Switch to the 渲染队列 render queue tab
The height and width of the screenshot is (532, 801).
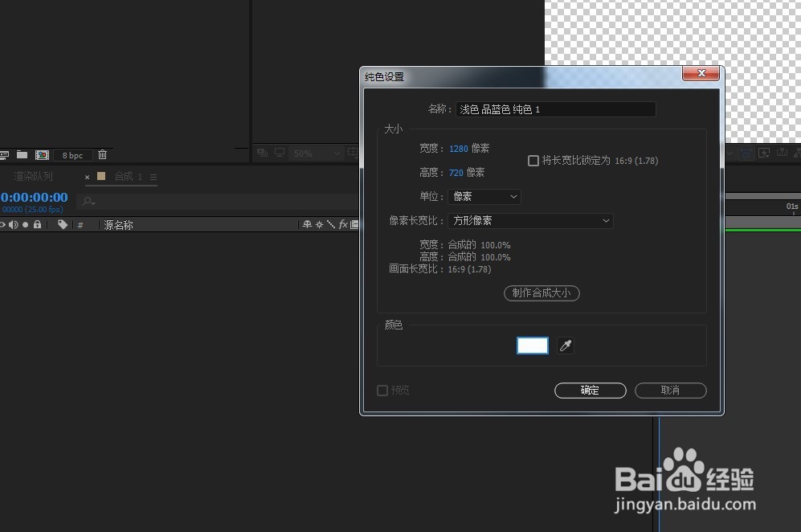point(33,176)
